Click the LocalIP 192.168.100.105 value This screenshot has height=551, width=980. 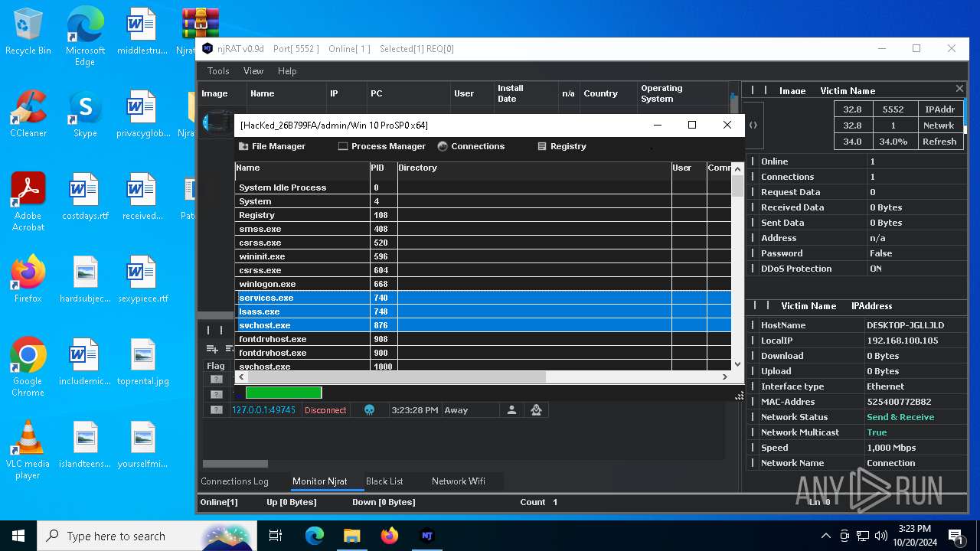click(902, 341)
